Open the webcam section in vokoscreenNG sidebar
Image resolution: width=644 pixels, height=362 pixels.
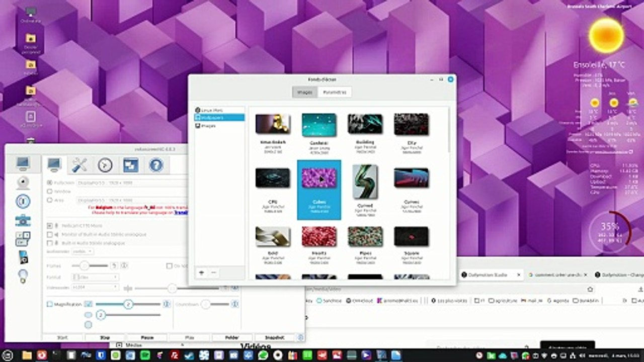[23, 183]
